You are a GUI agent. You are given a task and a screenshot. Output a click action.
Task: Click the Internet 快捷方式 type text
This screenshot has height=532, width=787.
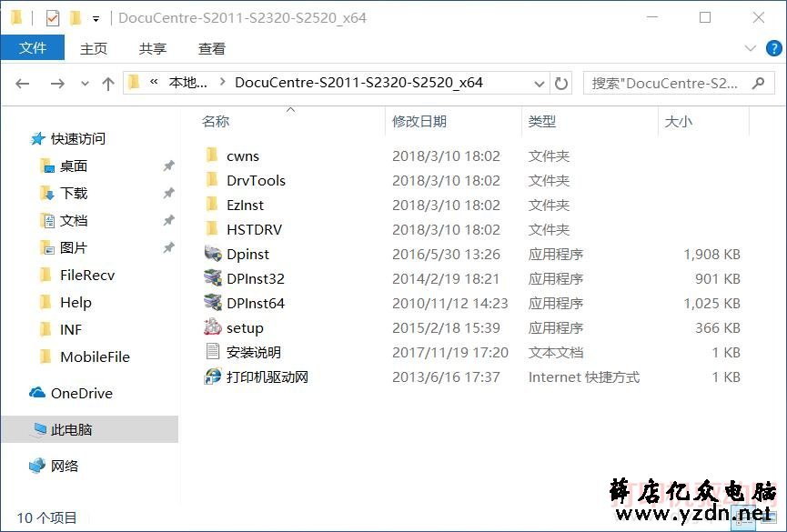[x=584, y=376]
